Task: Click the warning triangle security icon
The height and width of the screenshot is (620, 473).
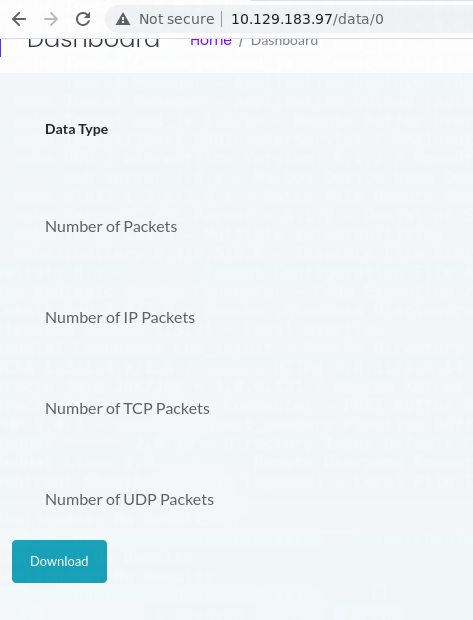Action: pyautogui.click(x=123, y=19)
